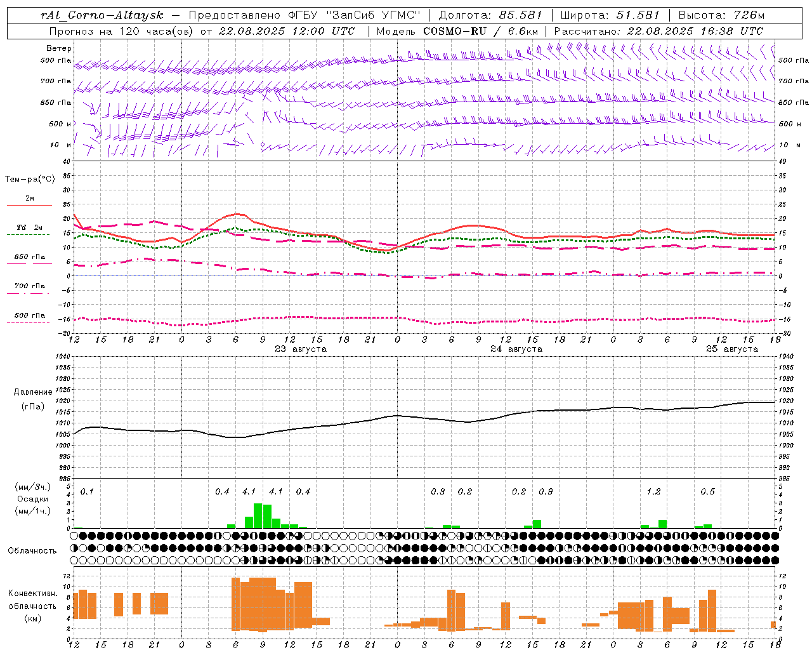Click the 850 гПа temperature legend entry
Viewport: 812px width, 650px height.
pos(30,257)
